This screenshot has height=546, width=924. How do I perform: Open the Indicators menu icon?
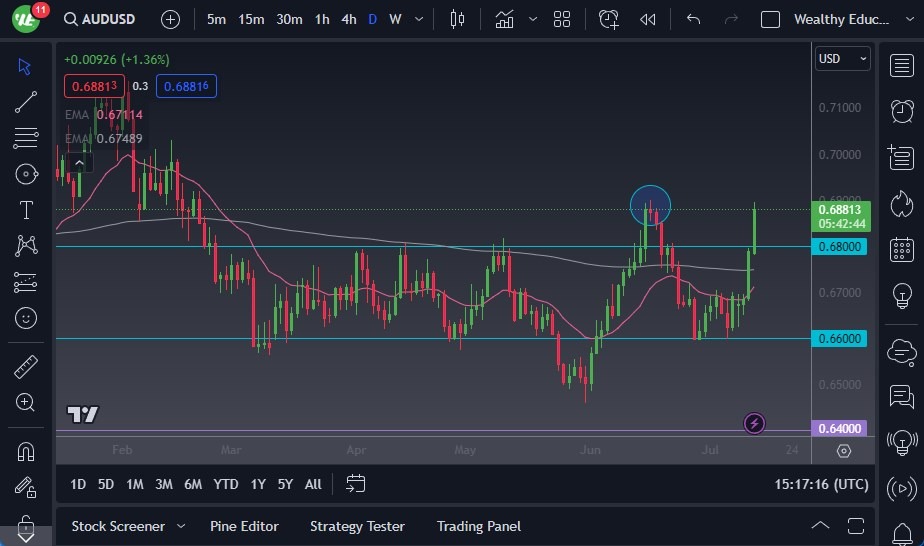click(x=504, y=19)
